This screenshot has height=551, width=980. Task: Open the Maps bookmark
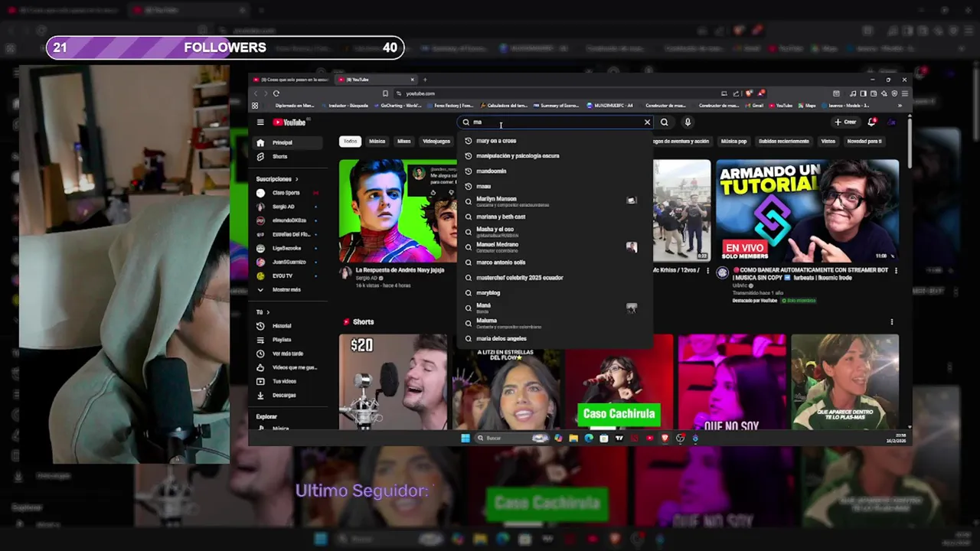coord(808,106)
